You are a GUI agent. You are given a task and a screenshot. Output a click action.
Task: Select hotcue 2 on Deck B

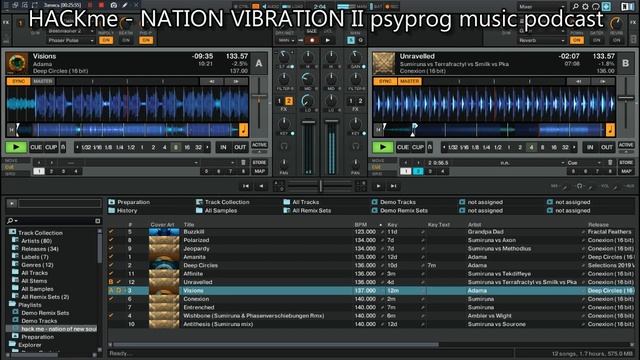(418, 171)
